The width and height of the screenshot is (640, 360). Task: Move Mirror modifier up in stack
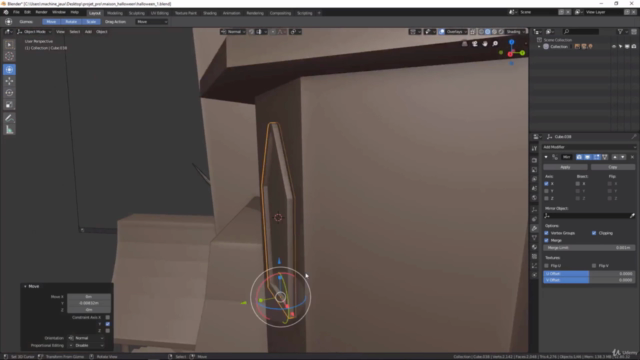coord(615,157)
